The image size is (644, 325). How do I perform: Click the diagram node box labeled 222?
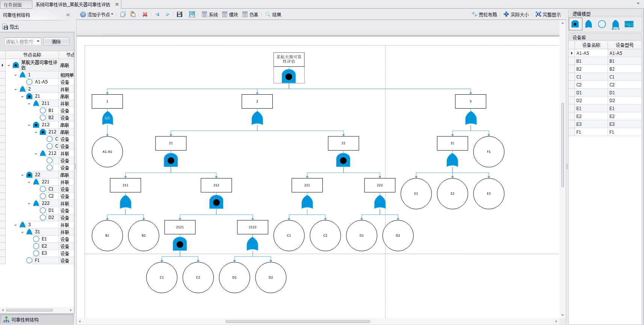point(380,185)
